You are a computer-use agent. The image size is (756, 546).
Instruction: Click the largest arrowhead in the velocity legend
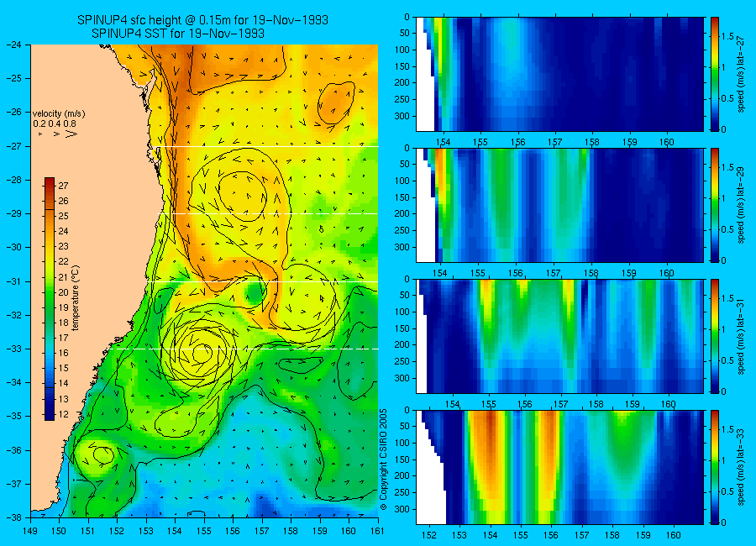(x=71, y=134)
